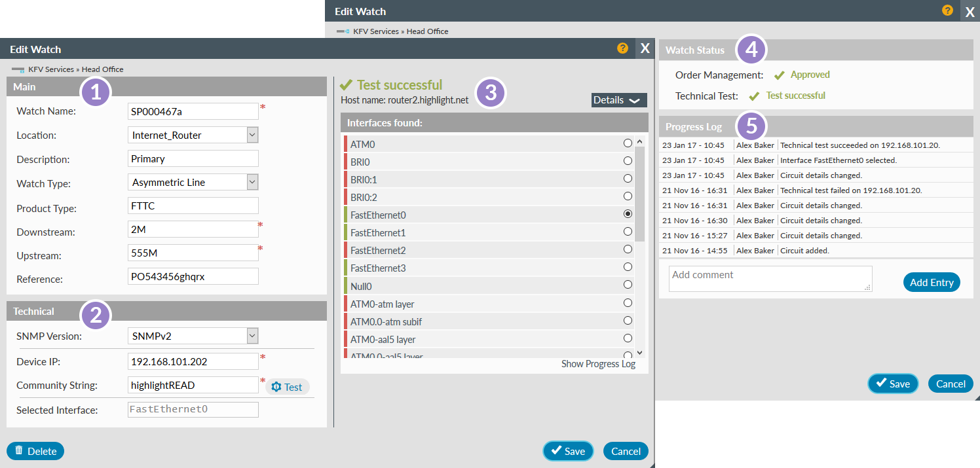Click Show Progress Log link
Image resolution: width=980 pixels, height=468 pixels.
click(598, 364)
